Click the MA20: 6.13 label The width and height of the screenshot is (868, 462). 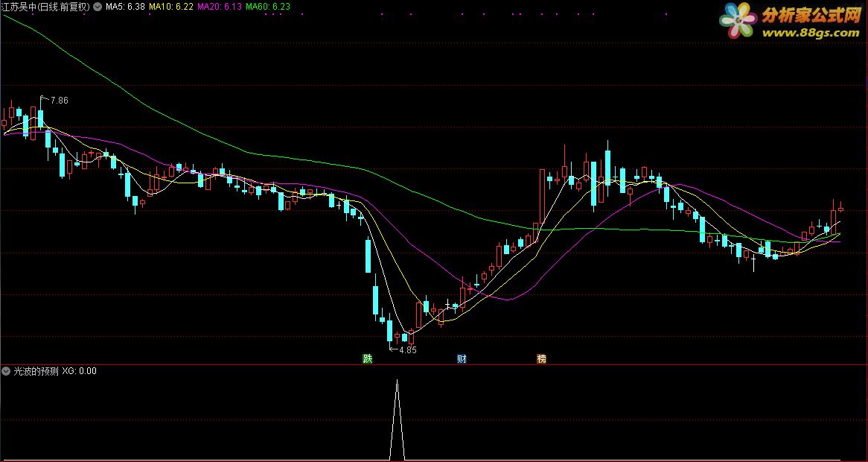click(219, 7)
